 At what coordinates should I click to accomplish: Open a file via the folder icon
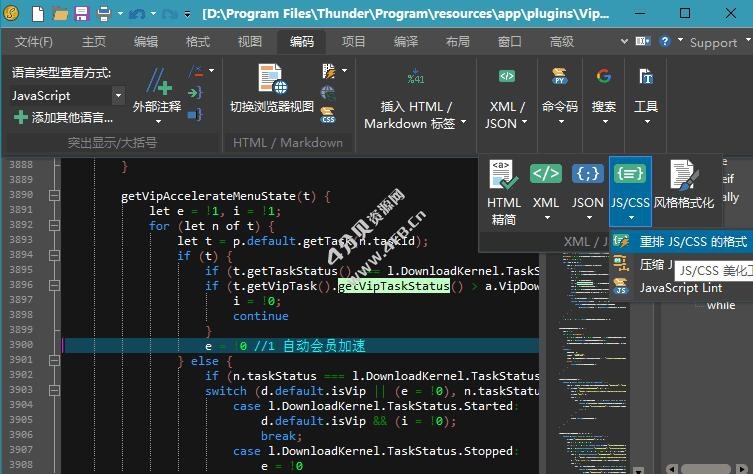click(60, 13)
